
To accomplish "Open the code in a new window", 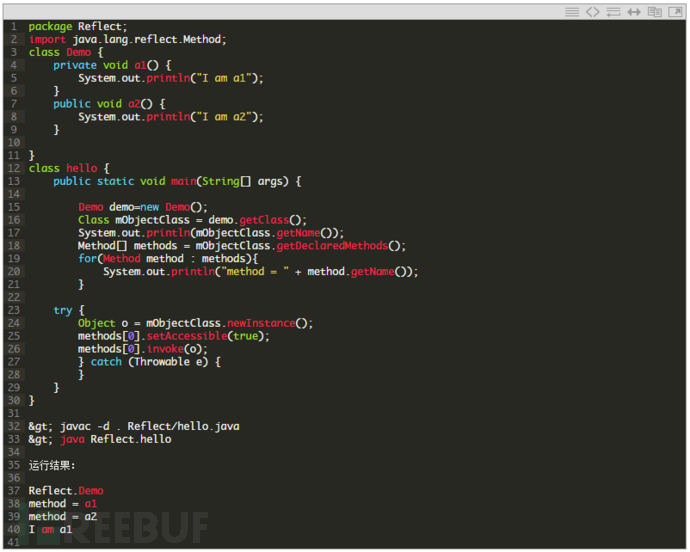I will (675, 12).
